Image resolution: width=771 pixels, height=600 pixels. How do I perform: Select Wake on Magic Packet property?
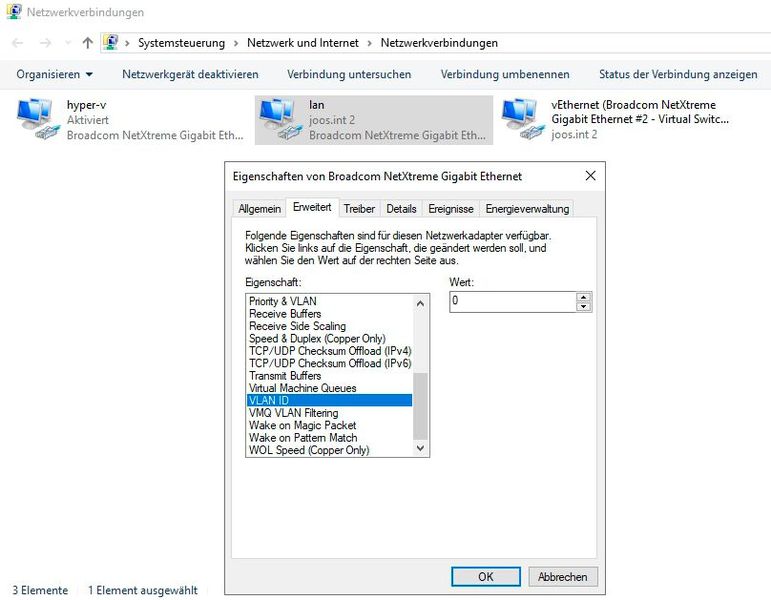tap(329, 425)
